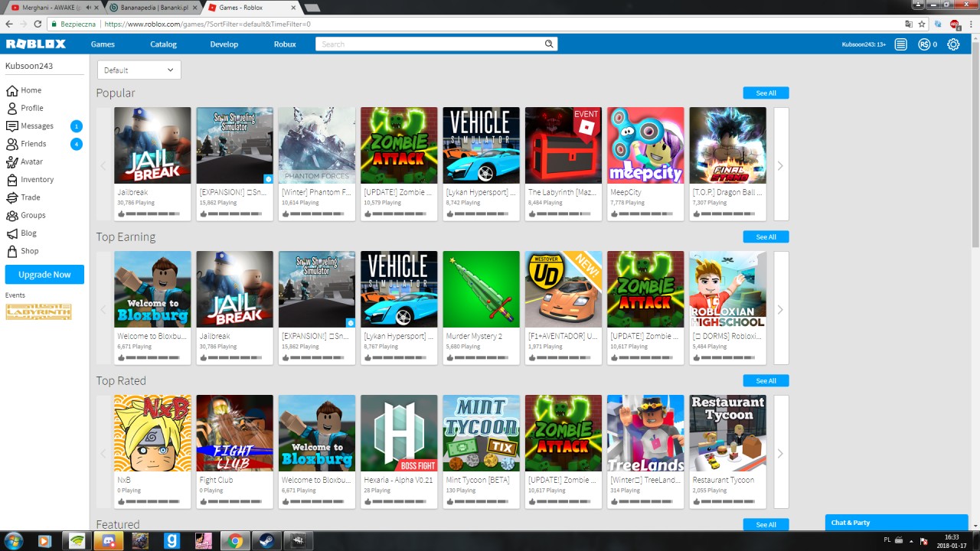Open the Robux menu in header

[285, 44]
